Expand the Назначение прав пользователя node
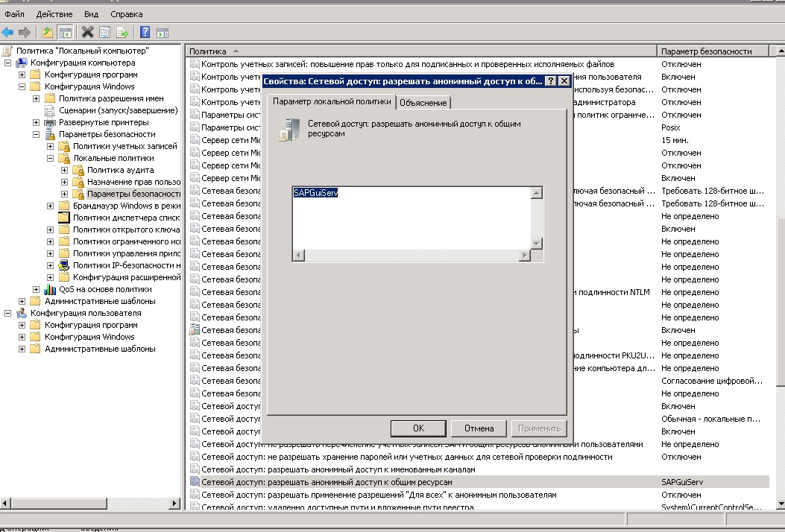 (65, 182)
